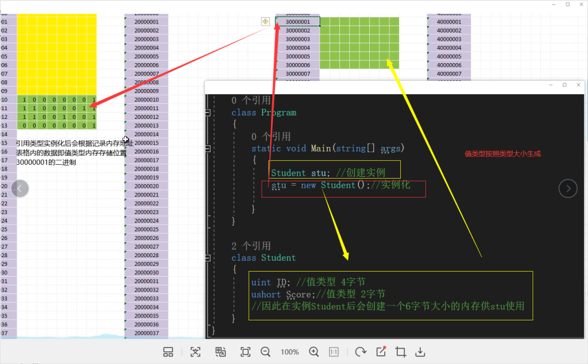
Task: Click the 'uint ID;' code line
Action: [308, 282]
